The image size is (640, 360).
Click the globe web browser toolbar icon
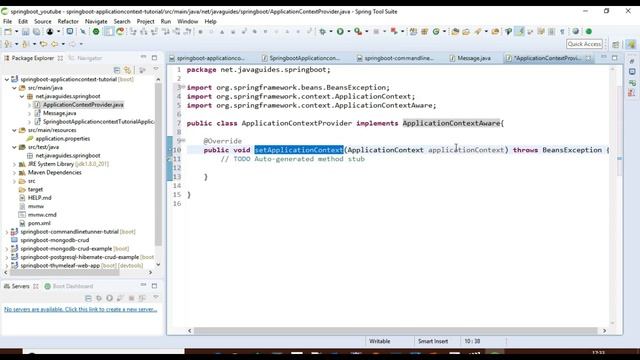576,31
